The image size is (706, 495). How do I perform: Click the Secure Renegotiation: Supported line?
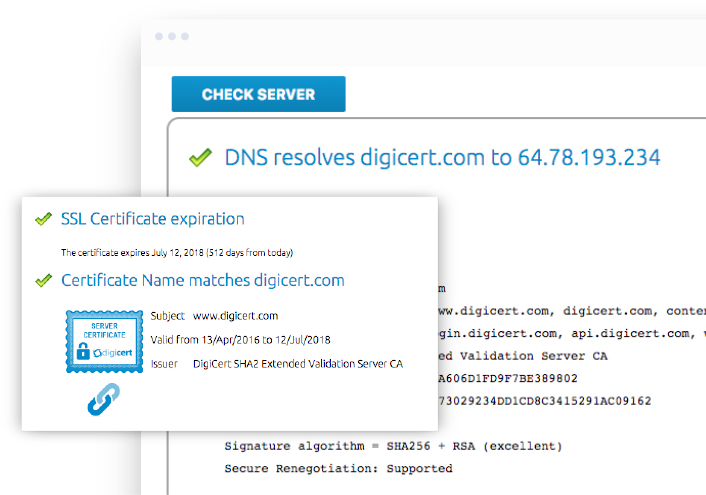339,469
